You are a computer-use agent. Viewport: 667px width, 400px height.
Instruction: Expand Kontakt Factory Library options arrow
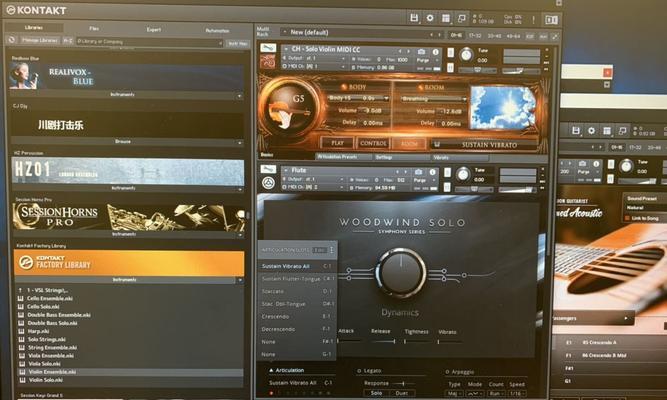click(240, 280)
